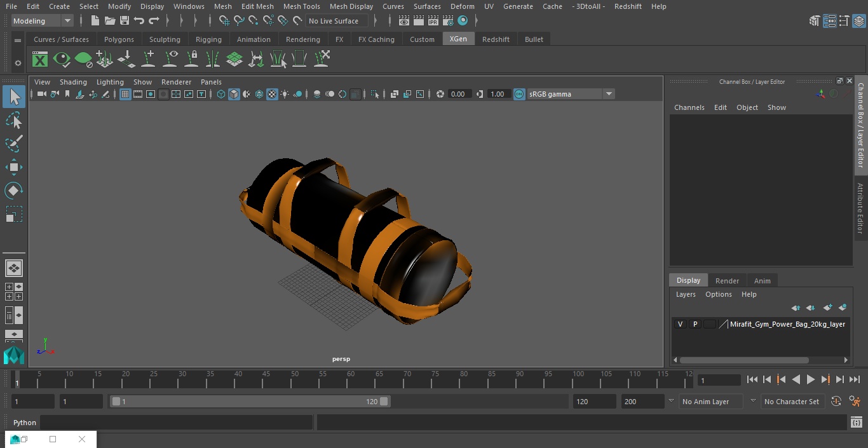This screenshot has height=448, width=868.
Task: Click the current frame input field
Action: pyautogui.click(x=719, y=380)
